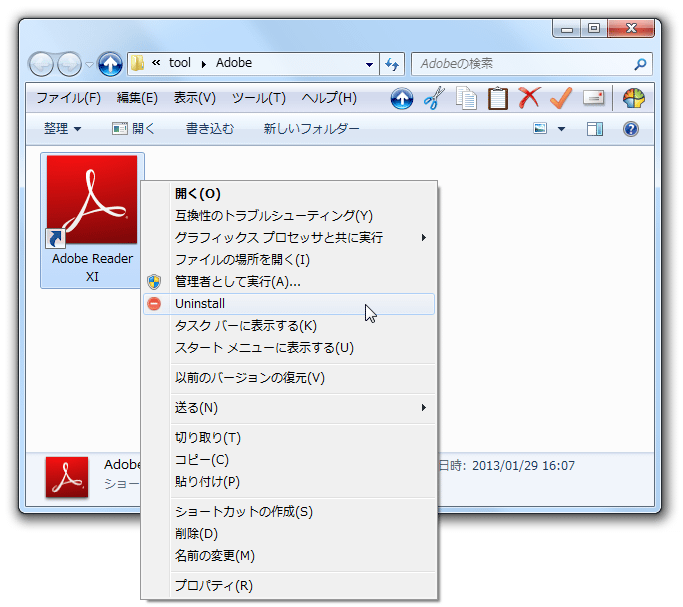Click the blue Up arrow toolbar icon
The image size is (683, 607).
coord(402,98)
